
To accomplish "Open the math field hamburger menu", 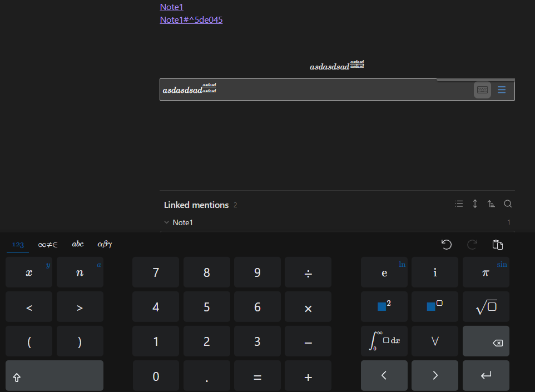I will [502, 90].
